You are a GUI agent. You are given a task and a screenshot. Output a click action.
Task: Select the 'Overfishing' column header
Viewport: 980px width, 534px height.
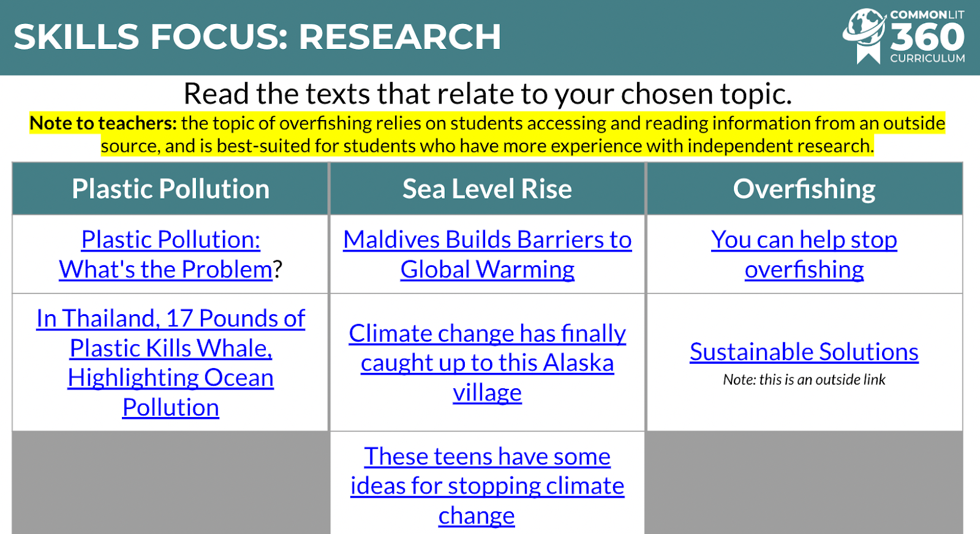(x=804, y=189)
